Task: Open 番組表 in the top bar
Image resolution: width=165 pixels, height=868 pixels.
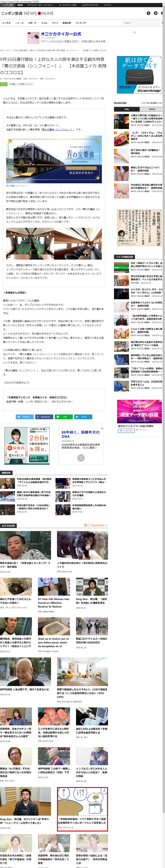Action: pyautogui.click(x=20, y=5)
